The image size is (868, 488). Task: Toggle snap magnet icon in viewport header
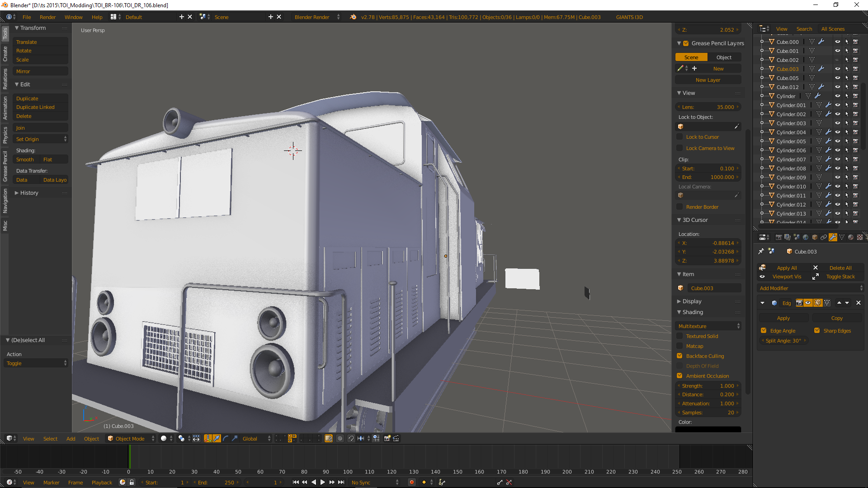click(351, 438)
